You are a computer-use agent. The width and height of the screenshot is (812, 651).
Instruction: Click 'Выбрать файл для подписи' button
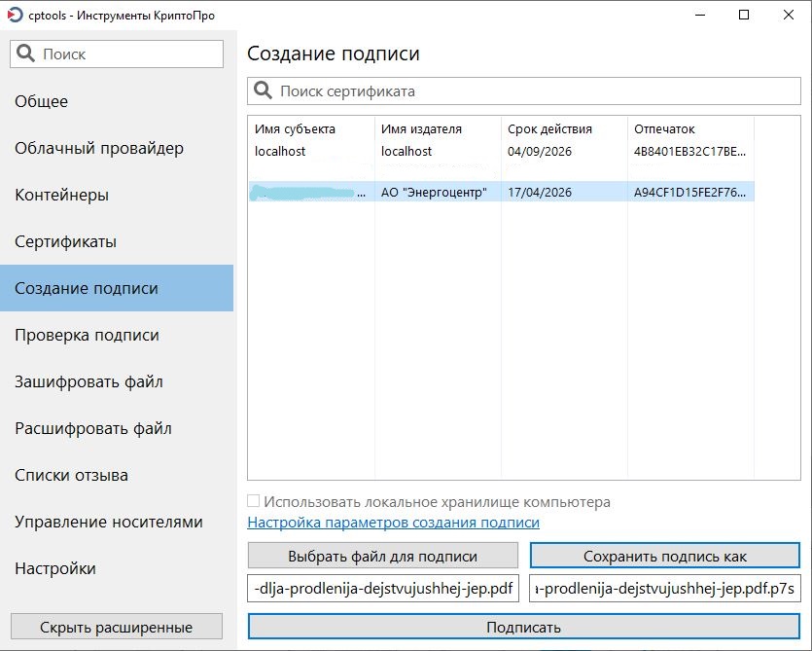tap(383, 557)
